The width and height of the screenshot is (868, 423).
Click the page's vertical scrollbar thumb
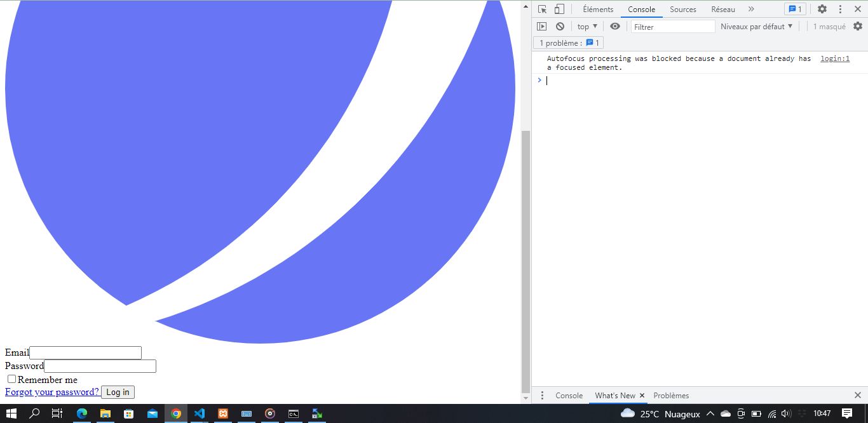(x=526, y=260)
